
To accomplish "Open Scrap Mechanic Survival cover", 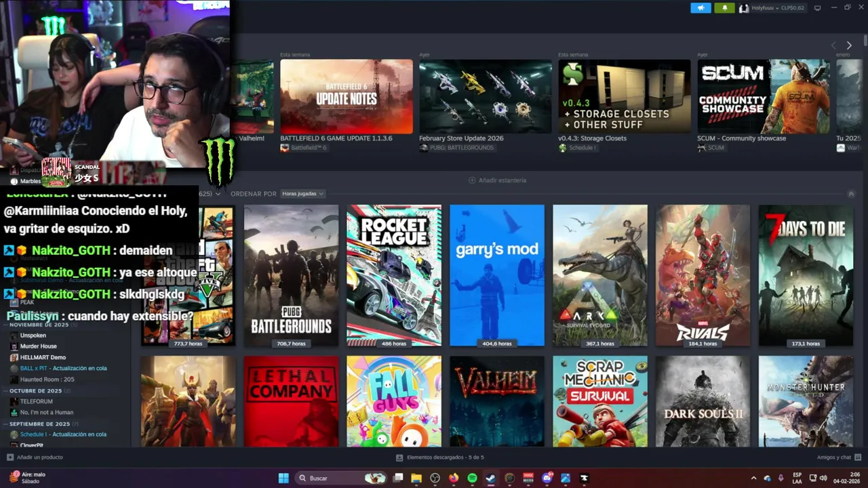I will pyautogui.click(x=600, y=401).
